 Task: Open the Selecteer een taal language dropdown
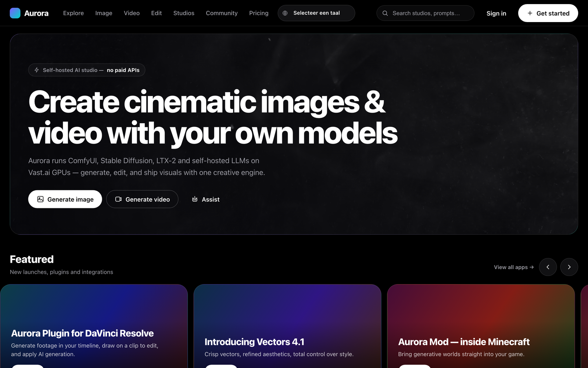316,13
